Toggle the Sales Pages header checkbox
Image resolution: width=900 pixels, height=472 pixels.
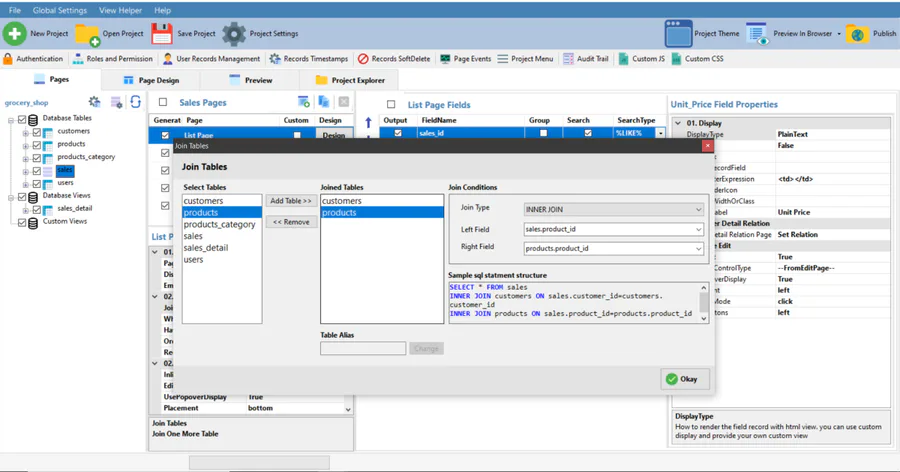click(x=163, y=102)
